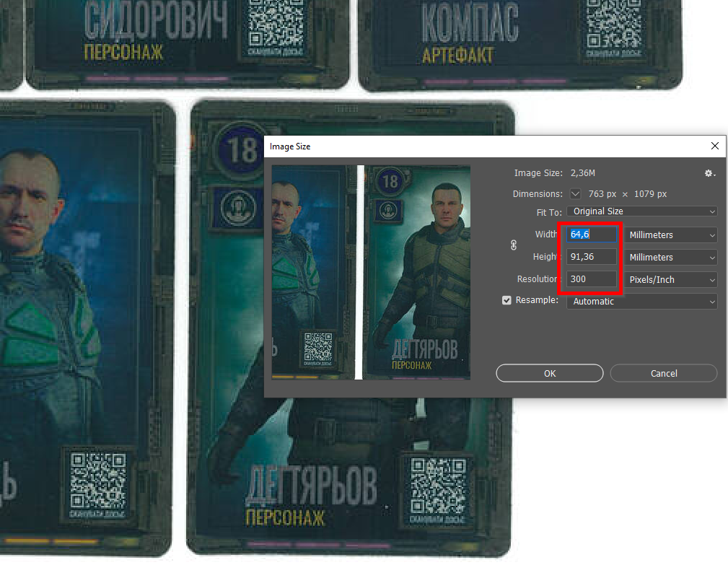Open the Fit To Original Size dropdown
This screenshot has height=565, width=728.
coord(641,211)
